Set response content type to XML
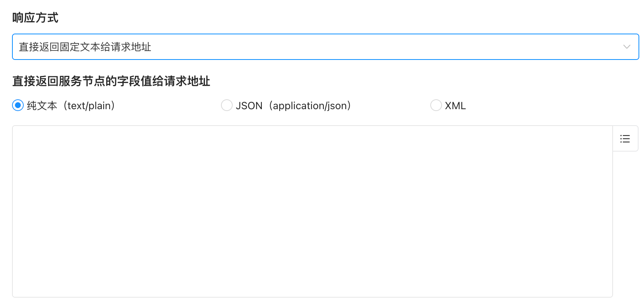This screenshot has width=644, height=306. click(x=436, y=106)
